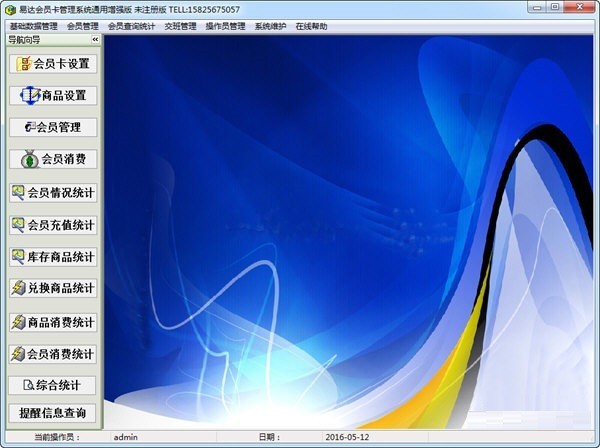Open the 交班管理 menu
Image resolution: width=600 pixels, height=448 pixels.
(x=180, y=26)
